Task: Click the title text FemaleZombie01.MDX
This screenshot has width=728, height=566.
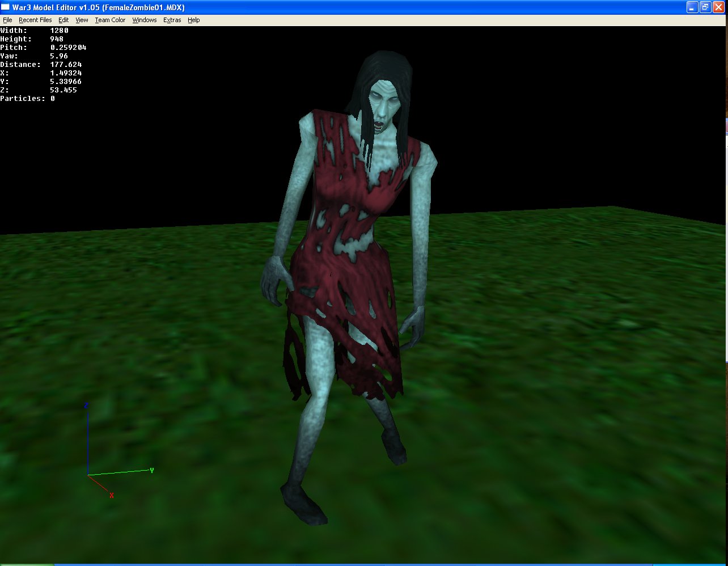Action: point(143,7)
